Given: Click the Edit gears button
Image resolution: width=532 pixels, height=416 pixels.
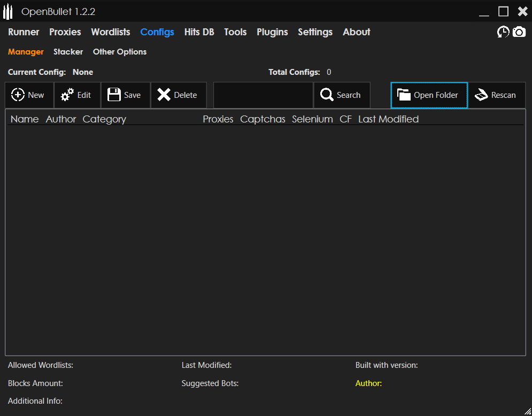Looking at the screenshot, I should 78,95.
